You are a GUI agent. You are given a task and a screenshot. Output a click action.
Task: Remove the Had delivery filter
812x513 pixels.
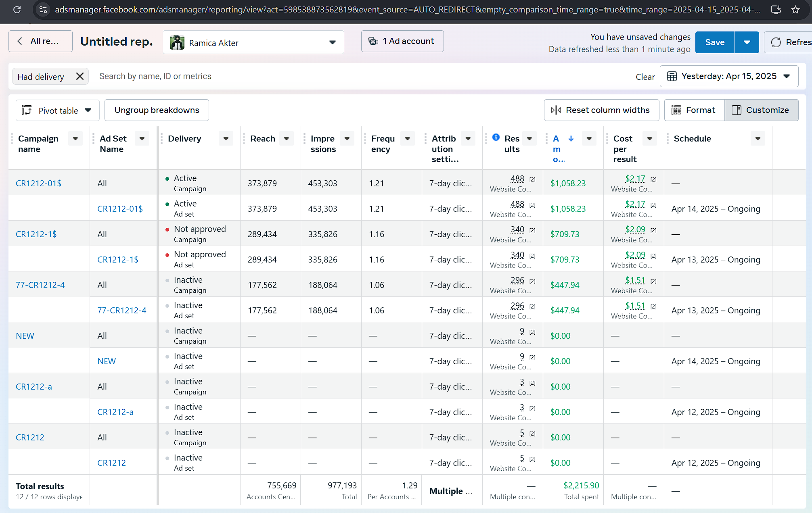(80, 76)
